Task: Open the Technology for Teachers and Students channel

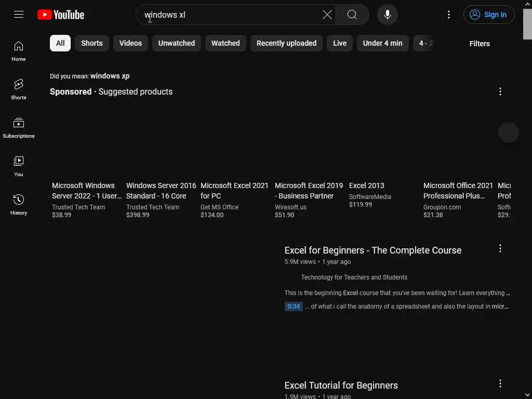Action: point(354,277)
